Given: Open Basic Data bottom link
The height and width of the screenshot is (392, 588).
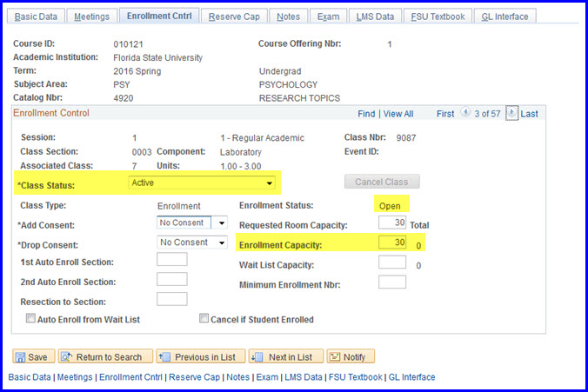Looking at the screenshot, I should (x=30, y=377).
